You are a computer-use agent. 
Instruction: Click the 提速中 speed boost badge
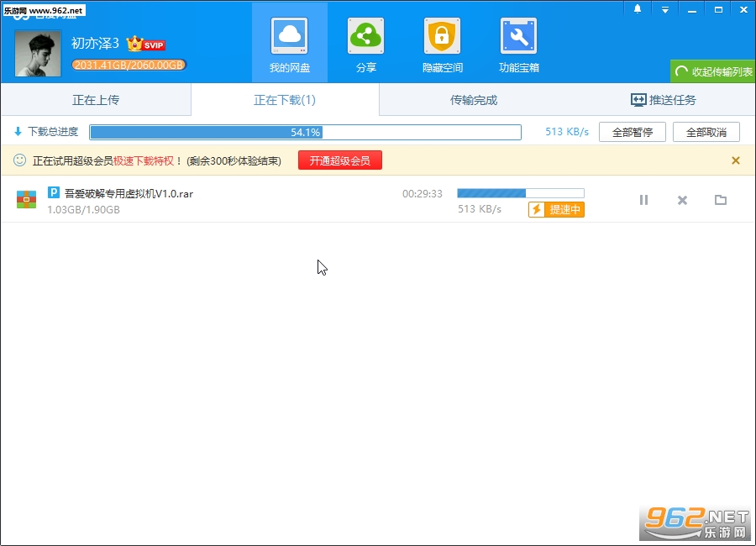pos(556,209)
